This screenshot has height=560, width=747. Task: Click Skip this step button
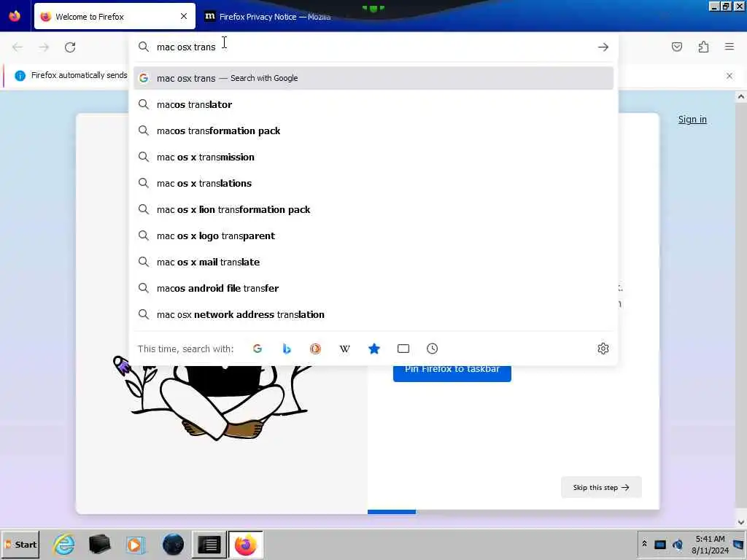[x=601, y=487]
